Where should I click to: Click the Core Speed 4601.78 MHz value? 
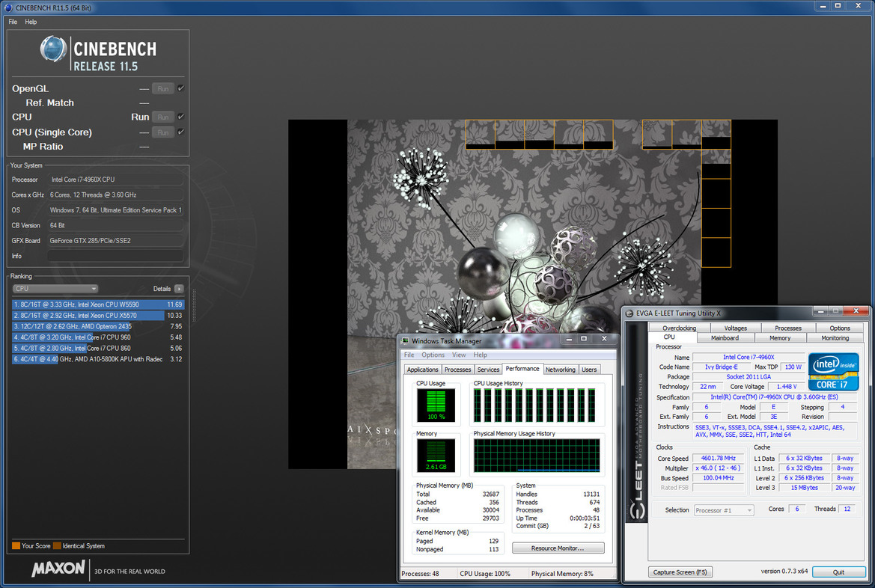coord(719,458)
